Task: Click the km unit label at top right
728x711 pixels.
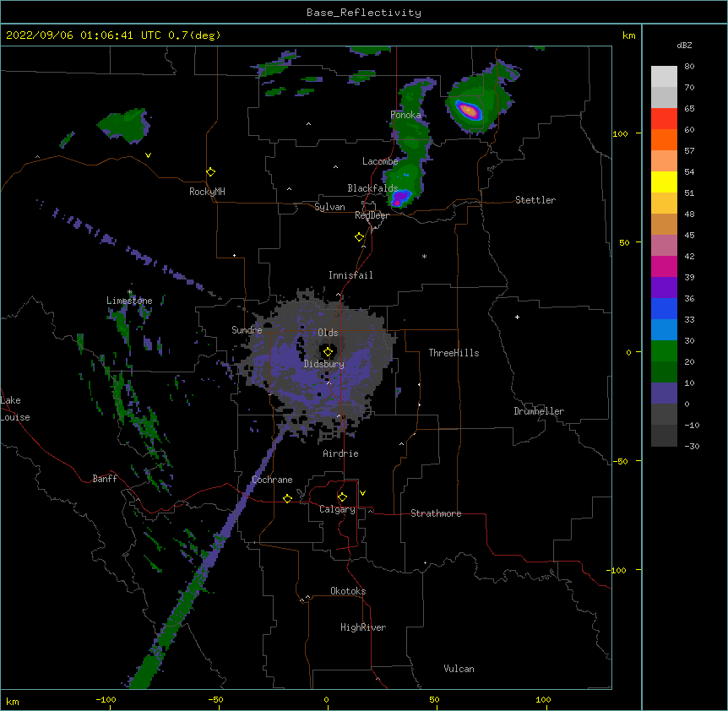Action: click(629, 35)
